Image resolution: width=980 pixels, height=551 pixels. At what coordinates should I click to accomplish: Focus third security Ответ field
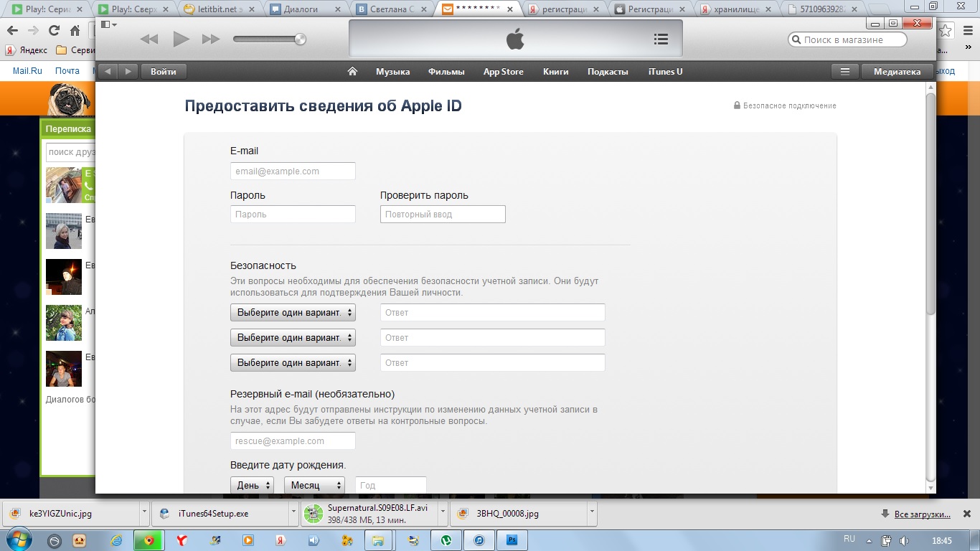(x=493, y=362)
